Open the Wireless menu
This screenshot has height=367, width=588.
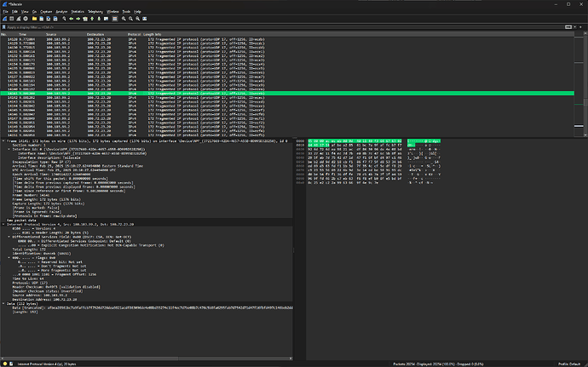(x=112, y=12)
